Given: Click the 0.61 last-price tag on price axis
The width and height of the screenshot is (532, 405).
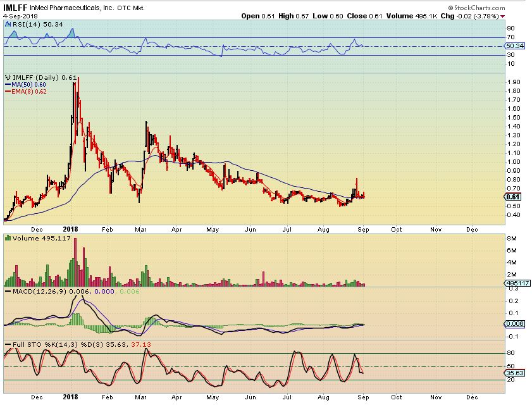Looking at the screenshot, I should click(x=512, y=197).
